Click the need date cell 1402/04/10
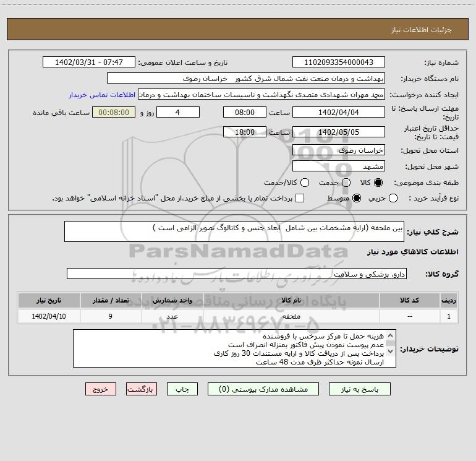476x461 pixels. (x=49, y=316)
